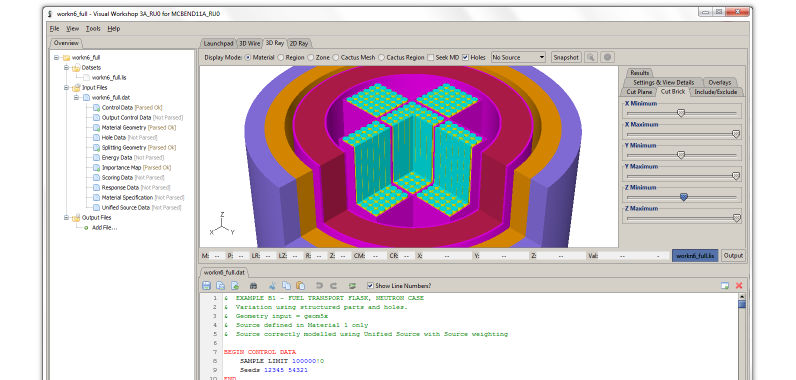This screenshot has width=796, height=380.
Task: Click the detach editor window icon
Action: [x=725, y=286]
